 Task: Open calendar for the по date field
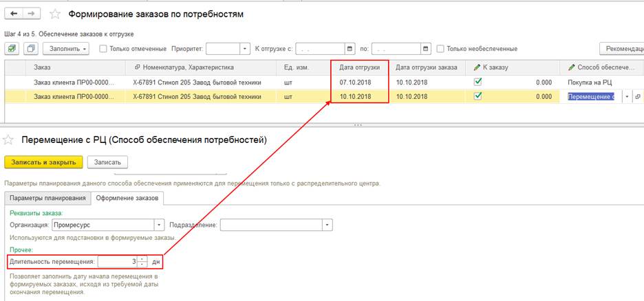click(x=427, y=49)
